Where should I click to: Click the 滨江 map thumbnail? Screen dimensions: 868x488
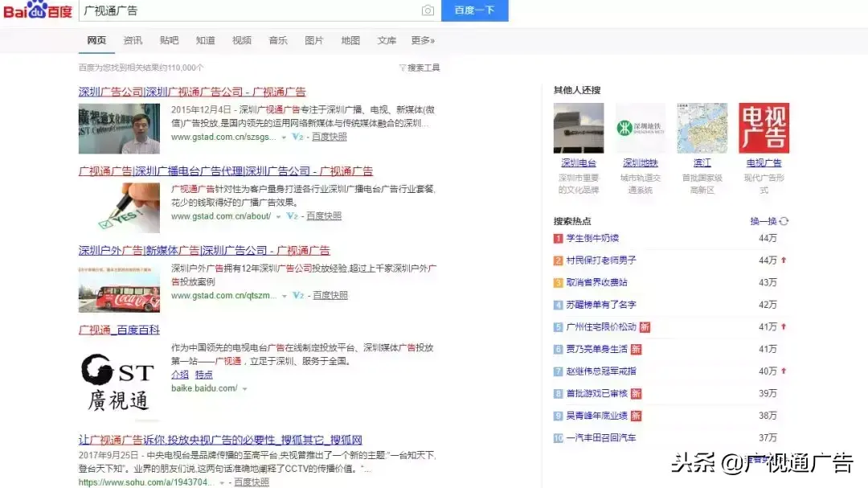click(x=702, y=128)
